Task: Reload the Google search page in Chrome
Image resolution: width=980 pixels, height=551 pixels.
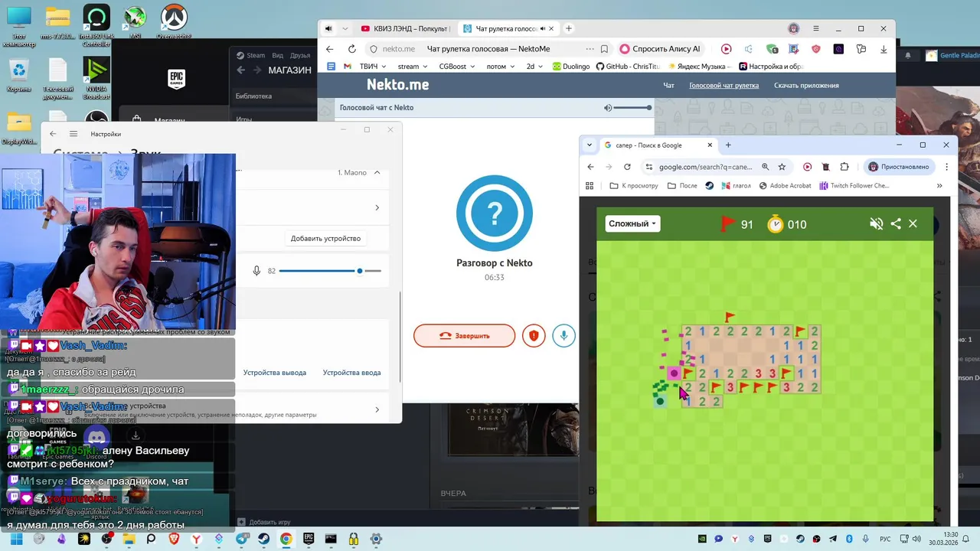Action: (627, 166)
